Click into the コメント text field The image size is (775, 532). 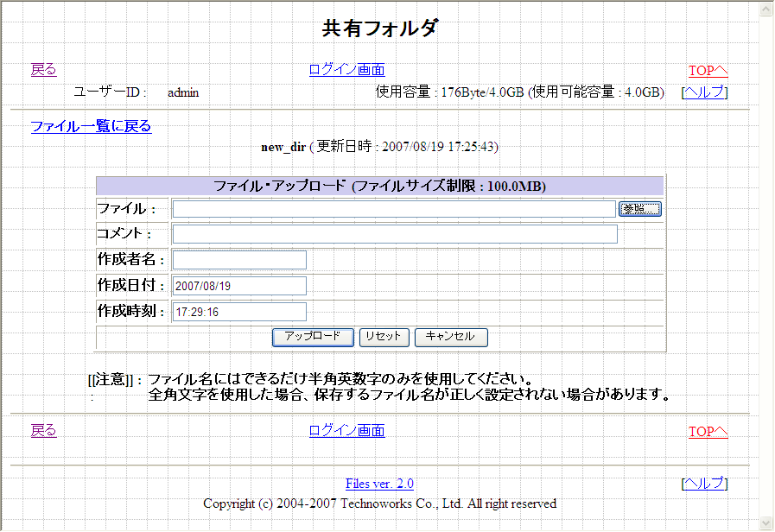point(395,234)
